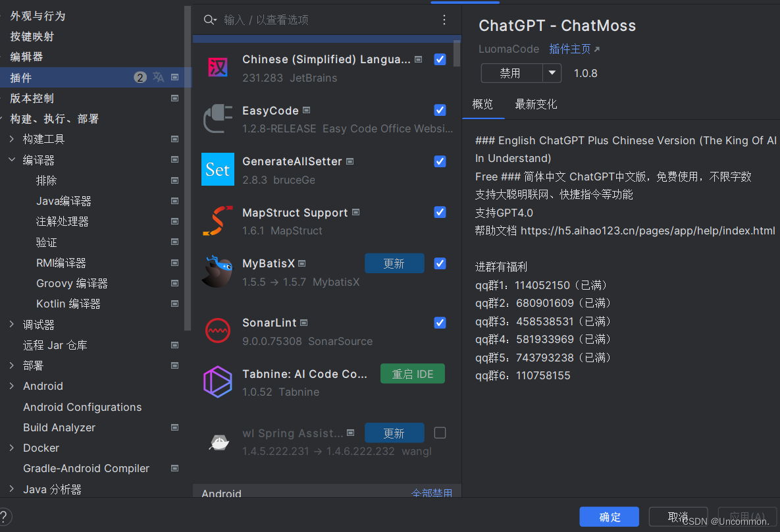Click the bundled badge next to SonarLint name
The image size is (780, 532).
pos(304,323)
